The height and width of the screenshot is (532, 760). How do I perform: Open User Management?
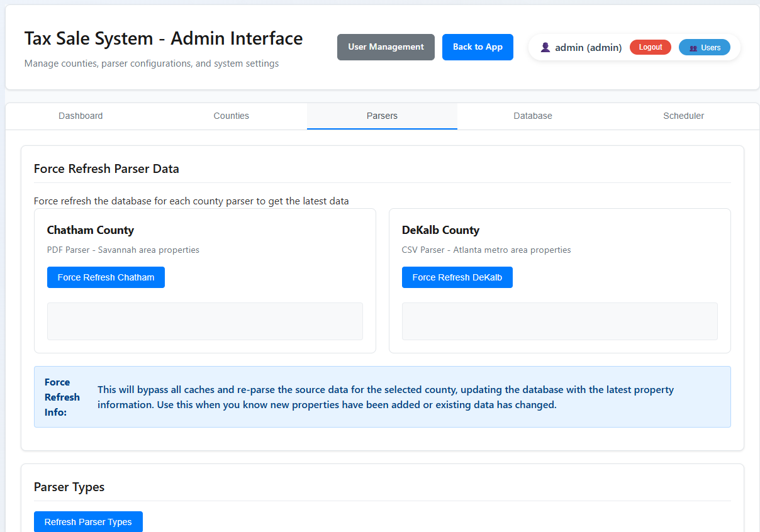point(386,47)
